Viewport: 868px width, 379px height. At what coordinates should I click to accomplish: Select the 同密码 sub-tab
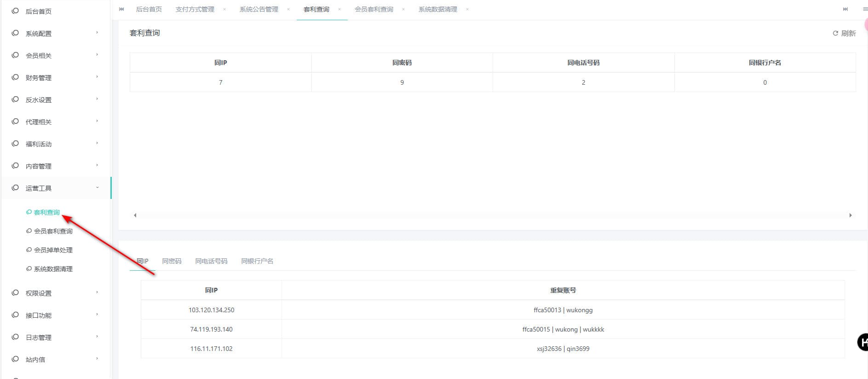[x=172, y=261]
